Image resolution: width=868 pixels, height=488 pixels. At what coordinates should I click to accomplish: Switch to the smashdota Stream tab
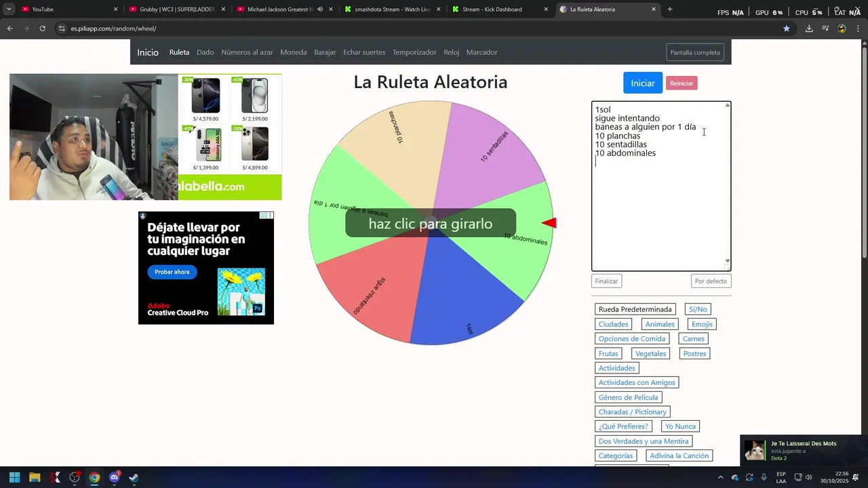point(392,9)
